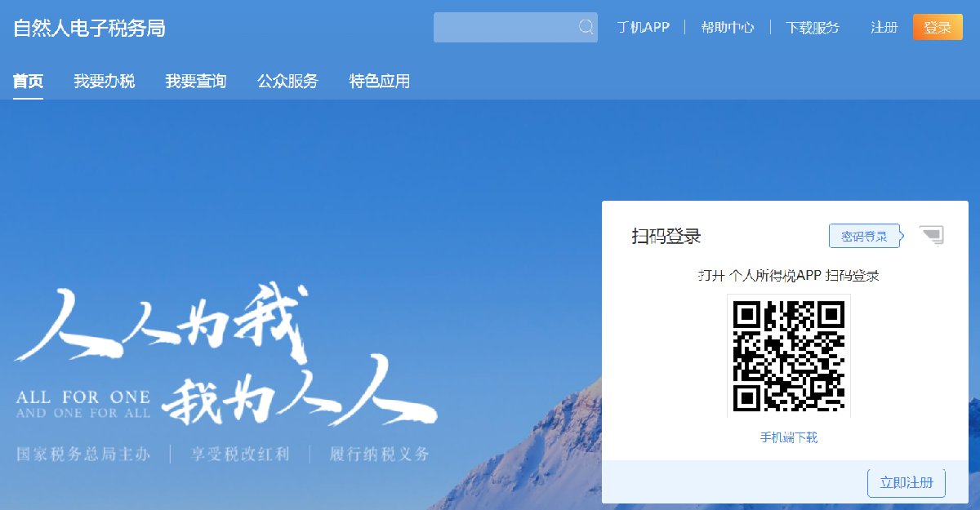Open the 特色应用 tab
The image size is (980, 510).
(x=379, y=82)
